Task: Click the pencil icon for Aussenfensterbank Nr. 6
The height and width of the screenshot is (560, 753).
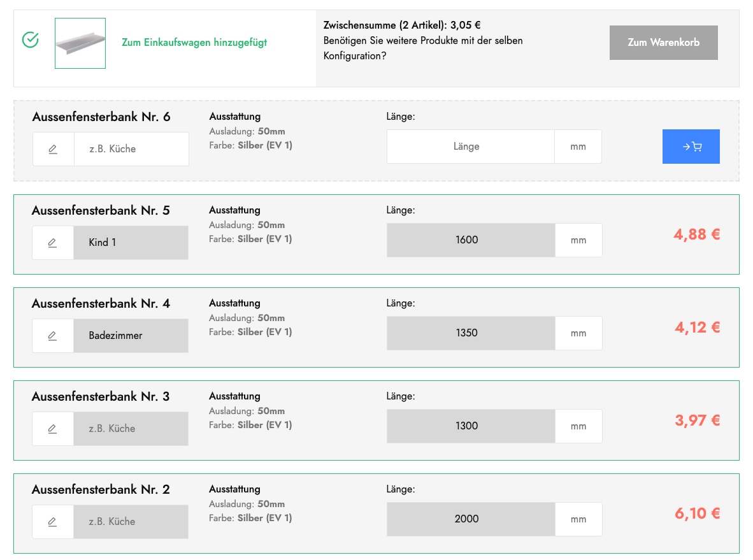Action: pyautogui.click(x=54, y=149)
